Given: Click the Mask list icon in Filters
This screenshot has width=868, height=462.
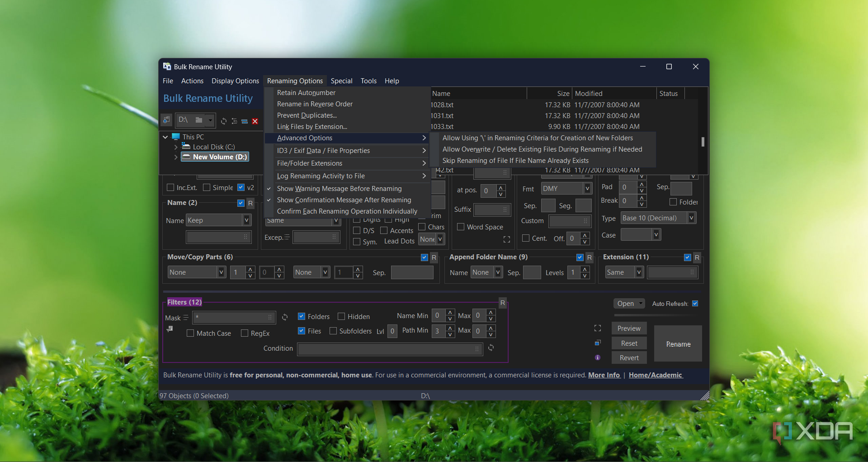Looking at the screenshot, I should point(186,318).
